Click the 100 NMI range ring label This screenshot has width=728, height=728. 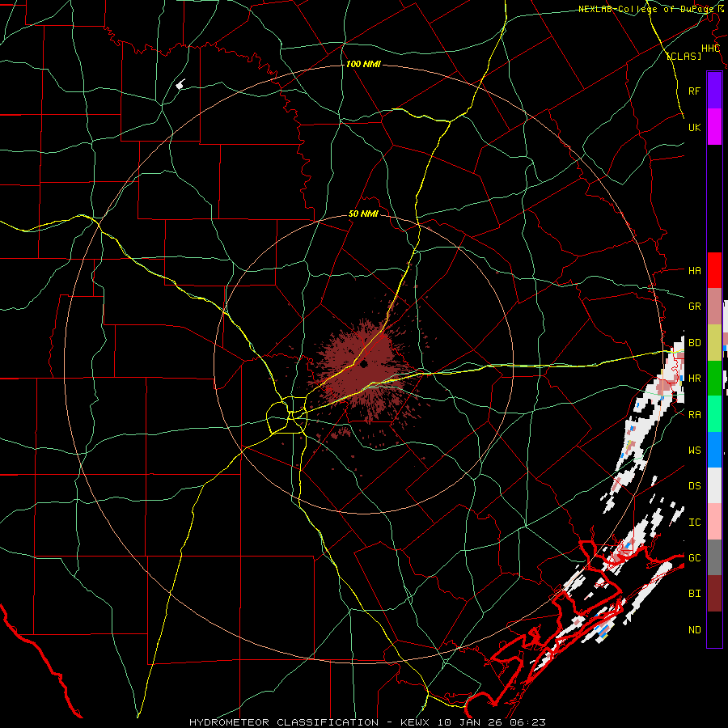point(363,64)
